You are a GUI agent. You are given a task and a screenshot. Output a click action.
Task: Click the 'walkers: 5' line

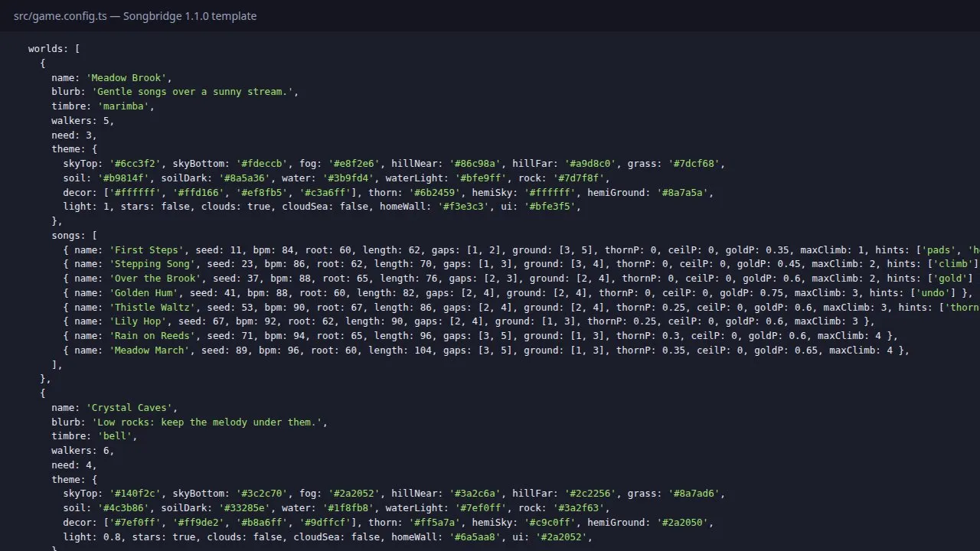83,121
